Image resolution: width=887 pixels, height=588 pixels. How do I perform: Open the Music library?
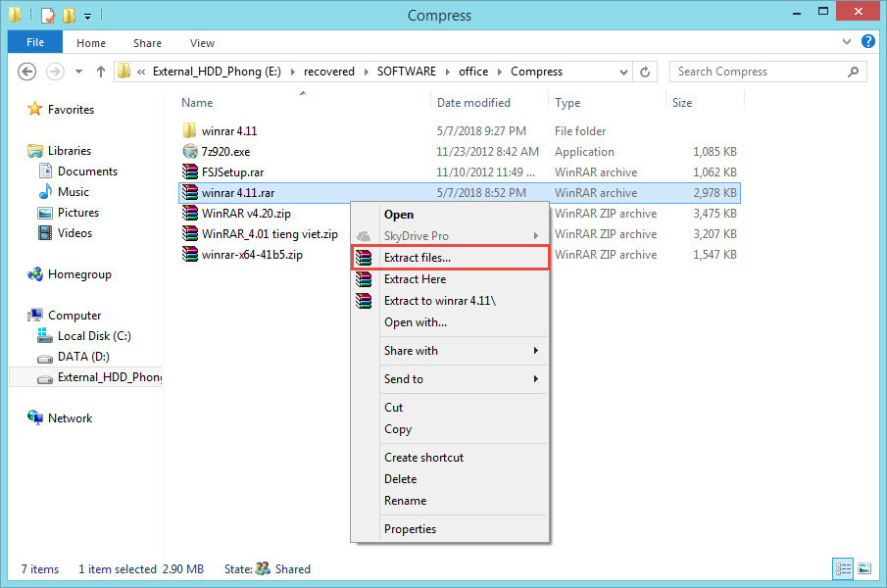click(x=74, y=192)
